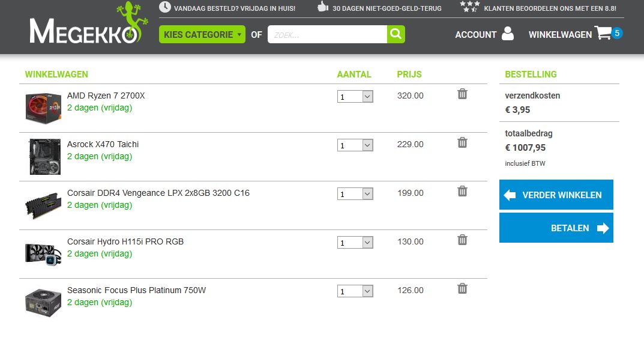
Task: Click the price 320.00
Action: pos(411,96)
